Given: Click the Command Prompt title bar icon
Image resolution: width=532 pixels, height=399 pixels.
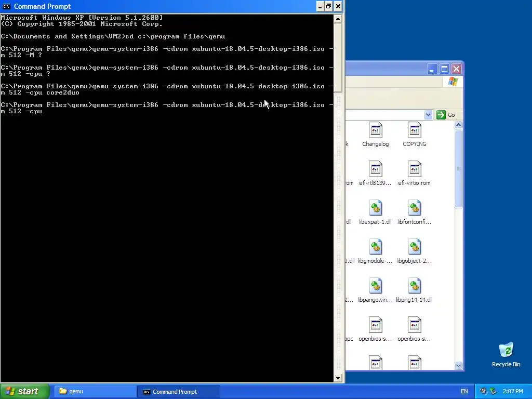Looking at the screenshot, I should [6, 6].
